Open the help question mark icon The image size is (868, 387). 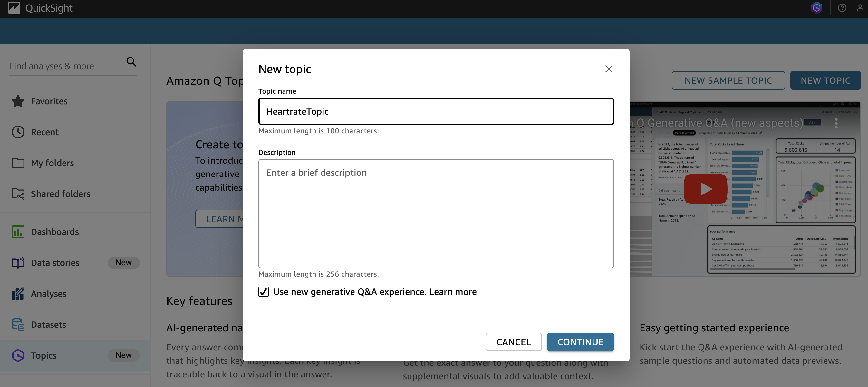tap(842, 8)
